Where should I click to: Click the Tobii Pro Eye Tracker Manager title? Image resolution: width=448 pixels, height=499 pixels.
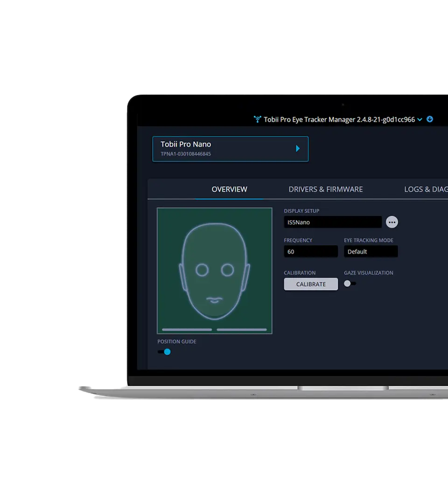click(x=339, y=120)
